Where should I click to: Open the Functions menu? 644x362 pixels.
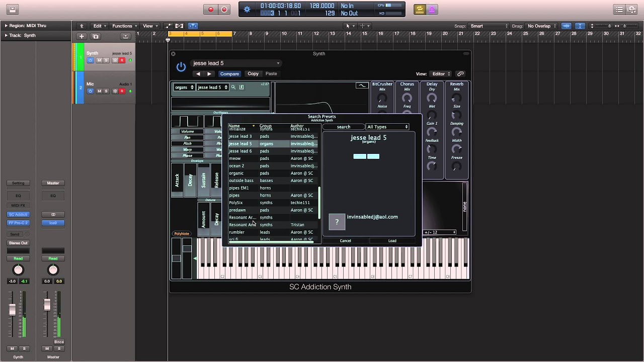pyautogui.click(x=124, y=26)
